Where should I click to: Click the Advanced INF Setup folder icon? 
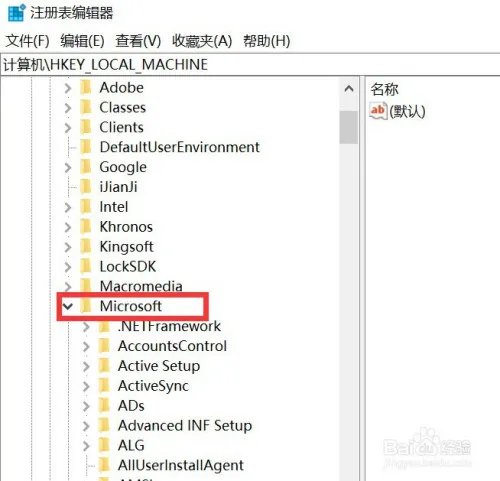104,425
